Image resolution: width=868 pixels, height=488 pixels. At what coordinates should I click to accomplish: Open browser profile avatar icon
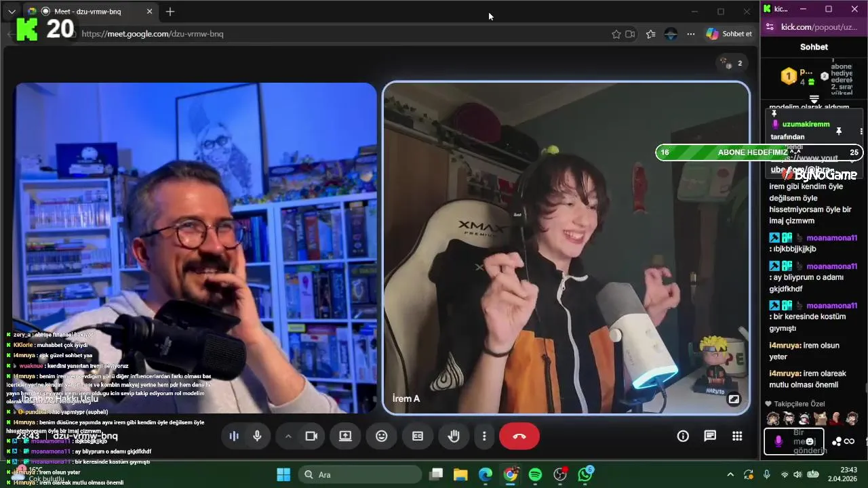pyautogui.click(x=671, y=34)
